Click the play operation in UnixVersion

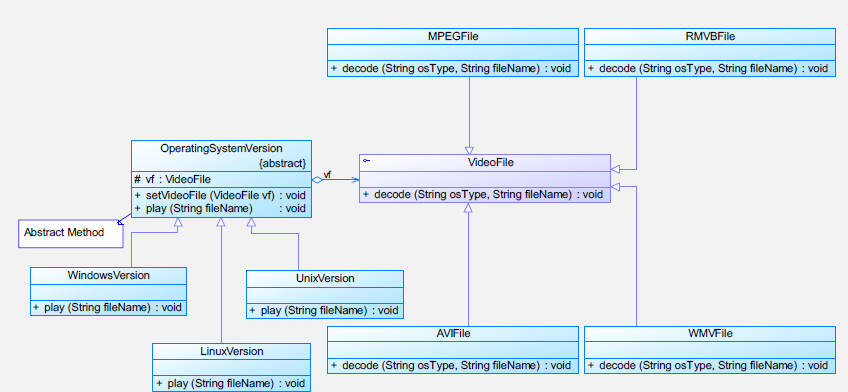tap(324, 310)
